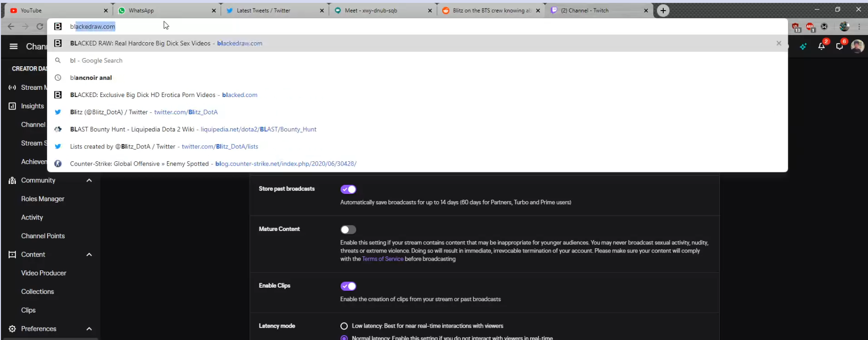Click the teal Prime loot sparkle icon
The width and height of the screenshot is (868, 340).
[803, 46]
